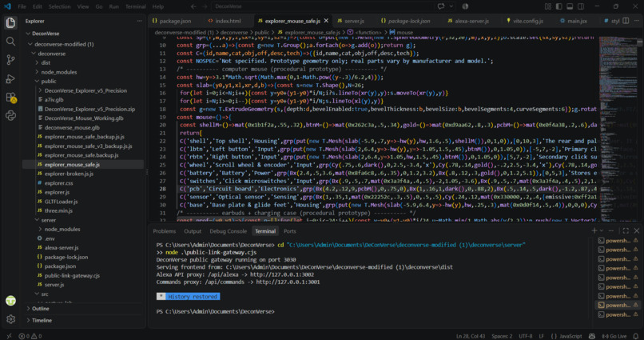Show the Ports panel tab
The width and height of the screenshot is (644, 340).
[289, 231]
